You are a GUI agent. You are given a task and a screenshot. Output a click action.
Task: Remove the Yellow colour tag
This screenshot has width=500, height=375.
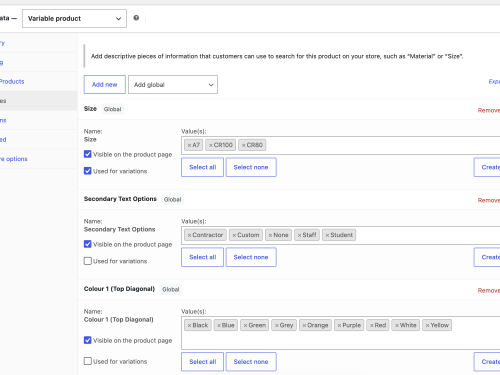427,326
